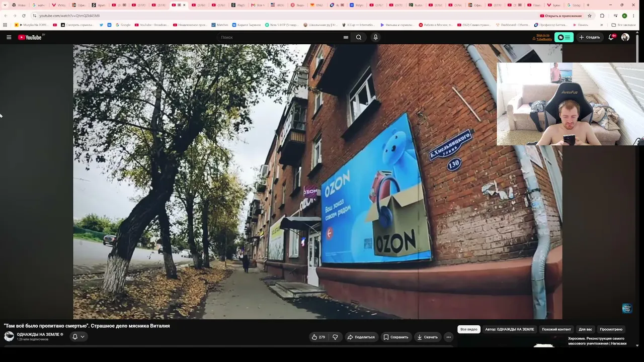Image resolution: width=644 pixels, height=362 pixels.
Task: Start voice search with the microphone
Action: 375,37
